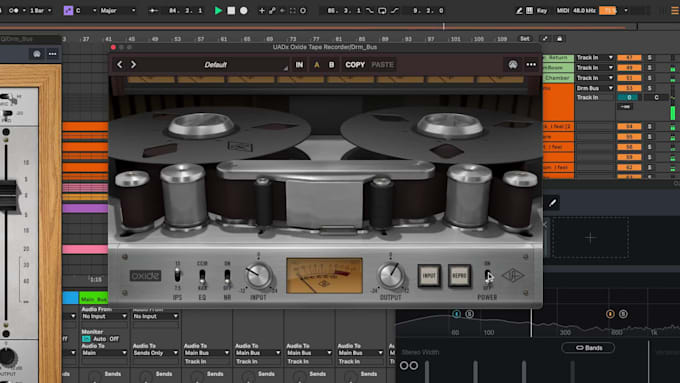Toggle the IN bypass button in Oxide
Viewport: 680px width, 383px height.
coord(299,65)
